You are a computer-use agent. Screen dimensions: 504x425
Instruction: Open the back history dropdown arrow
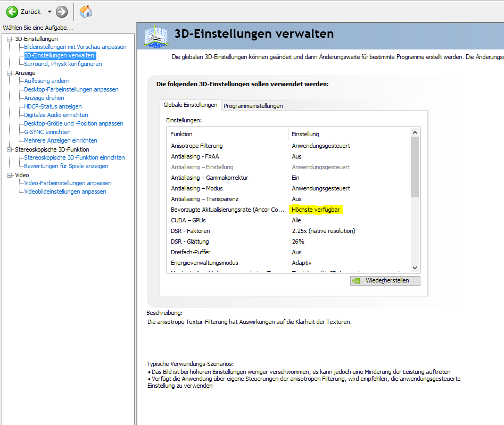pos(49,12)
